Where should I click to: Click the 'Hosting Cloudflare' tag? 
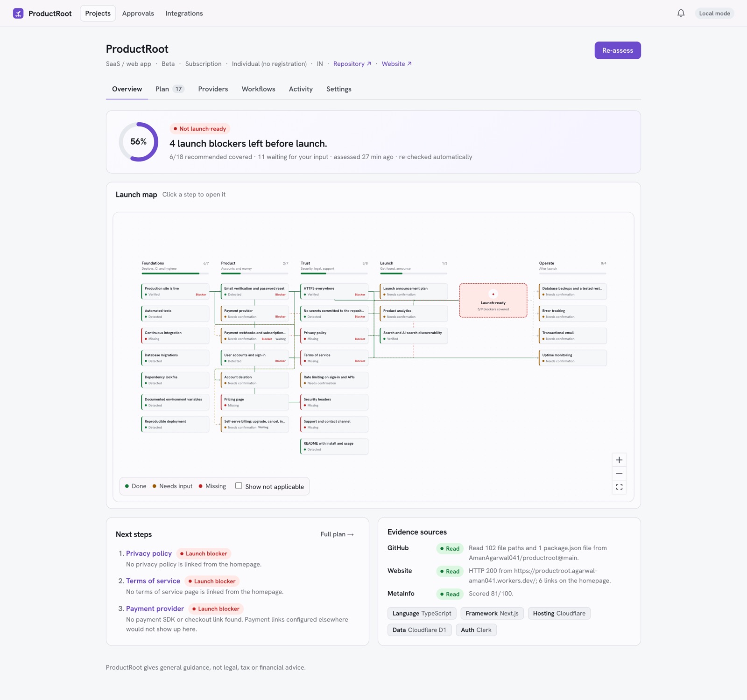pyautogui.click(x=559, y=613)
